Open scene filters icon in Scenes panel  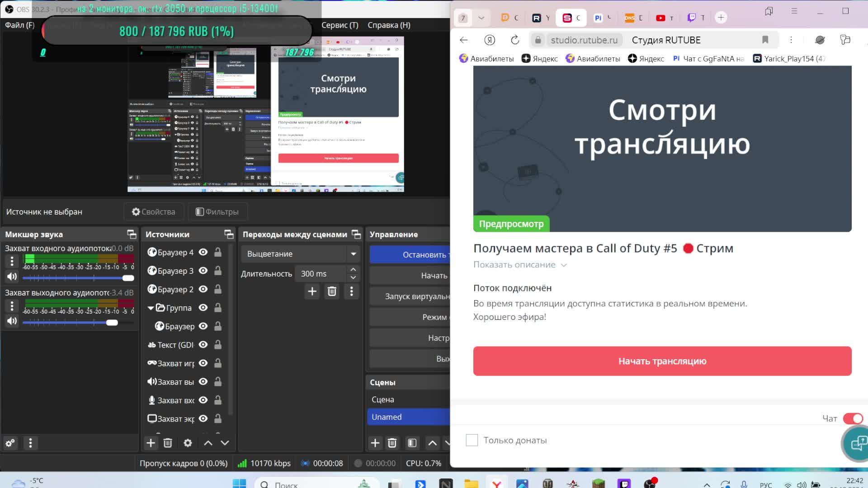(412, 443)
